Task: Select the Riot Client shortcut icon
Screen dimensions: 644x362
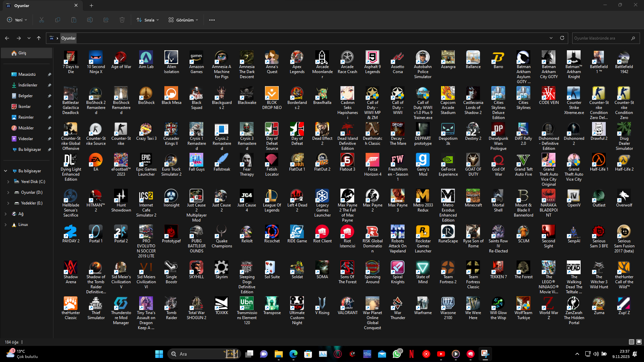Action: point(322,232)
